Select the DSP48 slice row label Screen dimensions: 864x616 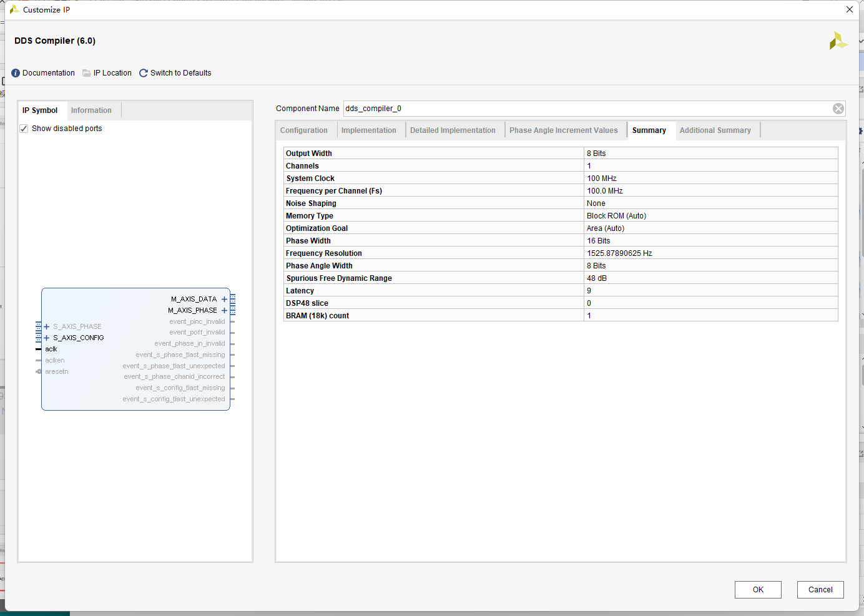(307, 303)
